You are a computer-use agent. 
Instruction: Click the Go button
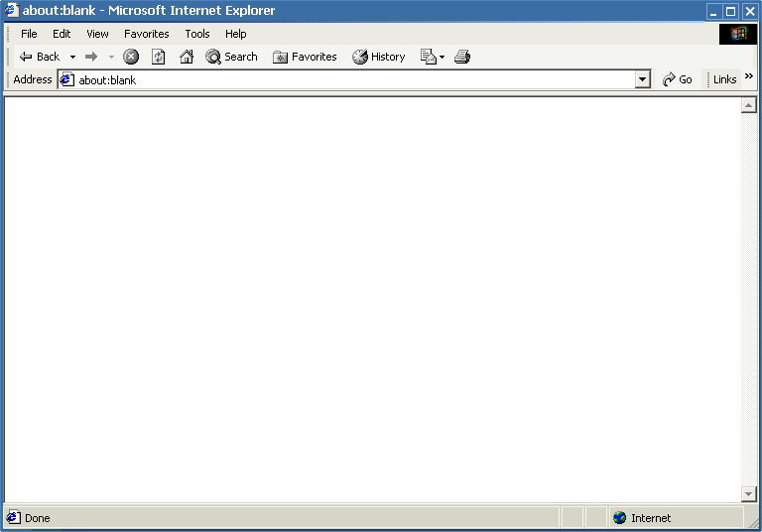pos(678,79)
